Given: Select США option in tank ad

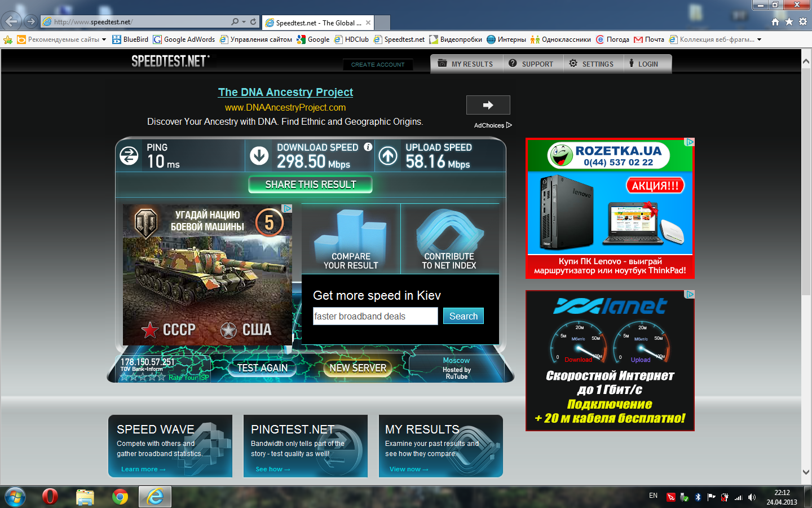Looking at the screenshot, I should (x=246, y=330).
